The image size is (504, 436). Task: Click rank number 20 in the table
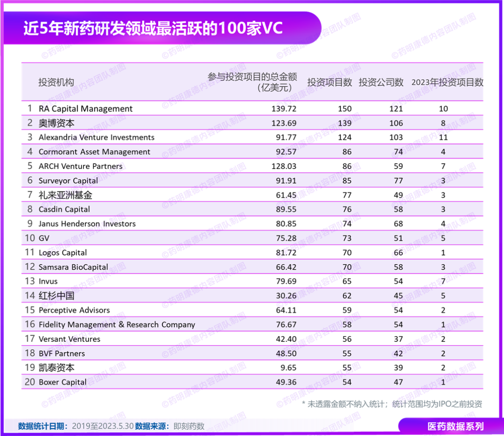(30, 382)
